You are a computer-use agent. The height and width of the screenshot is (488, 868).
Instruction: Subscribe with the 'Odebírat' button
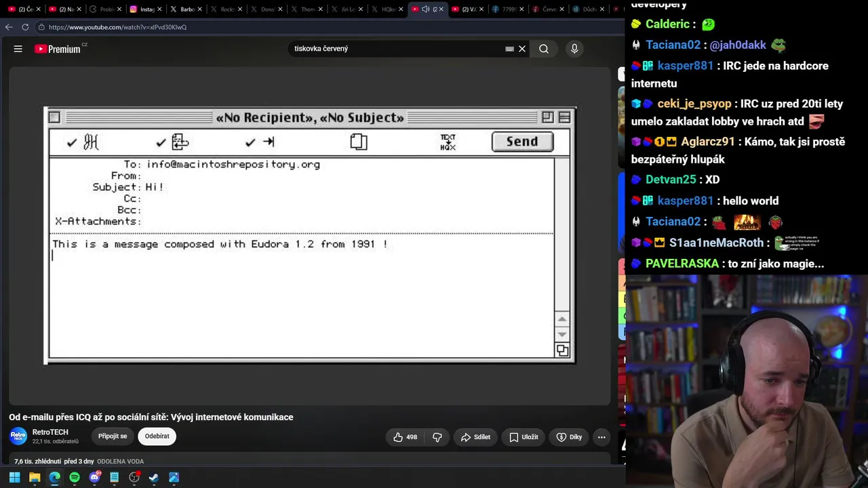[157, 436]
